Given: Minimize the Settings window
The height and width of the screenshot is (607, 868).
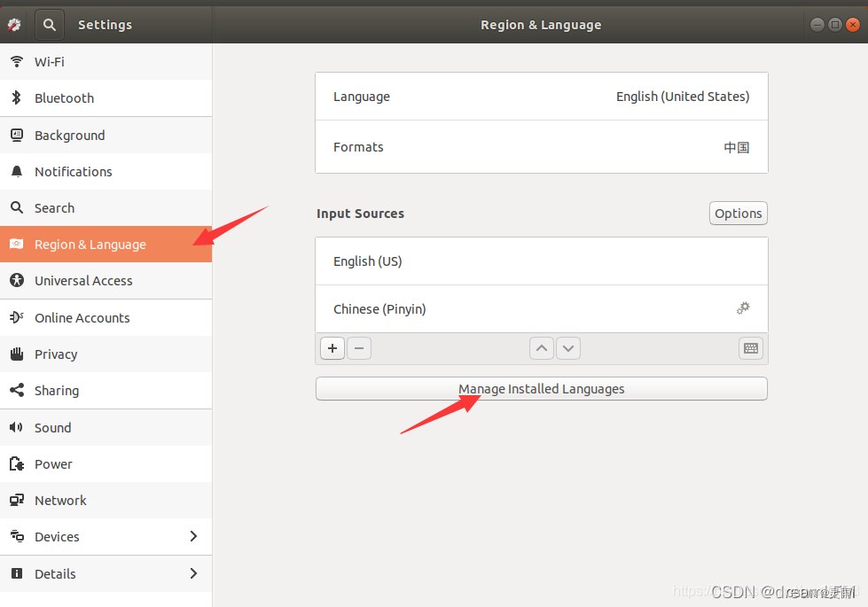Looking at the screenshot, I should point(817,24).
